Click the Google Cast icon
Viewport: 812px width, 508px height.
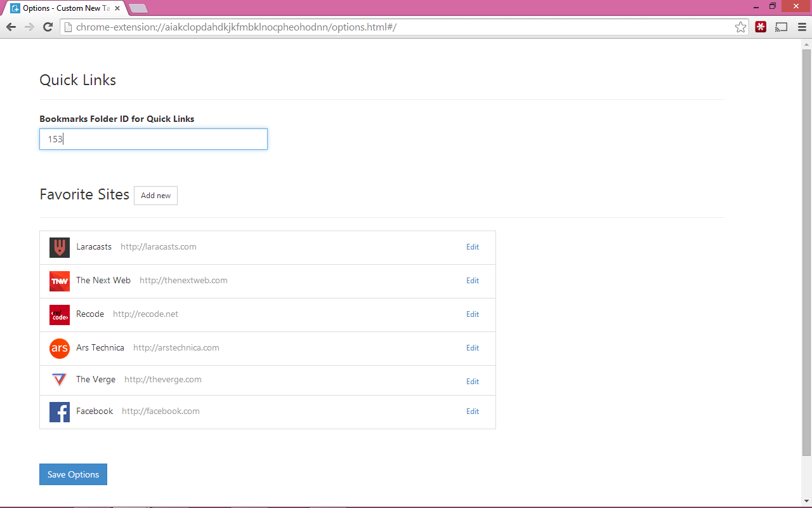point(782,27)
